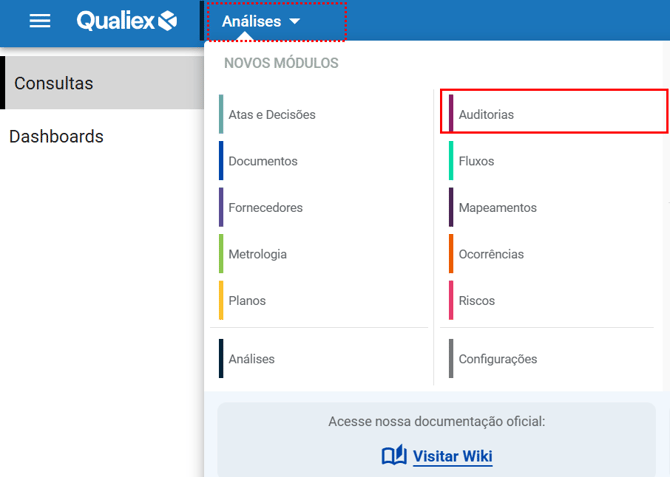670x477 pixels.
Task: Choose the Planos module
Action: coord(247,300)
